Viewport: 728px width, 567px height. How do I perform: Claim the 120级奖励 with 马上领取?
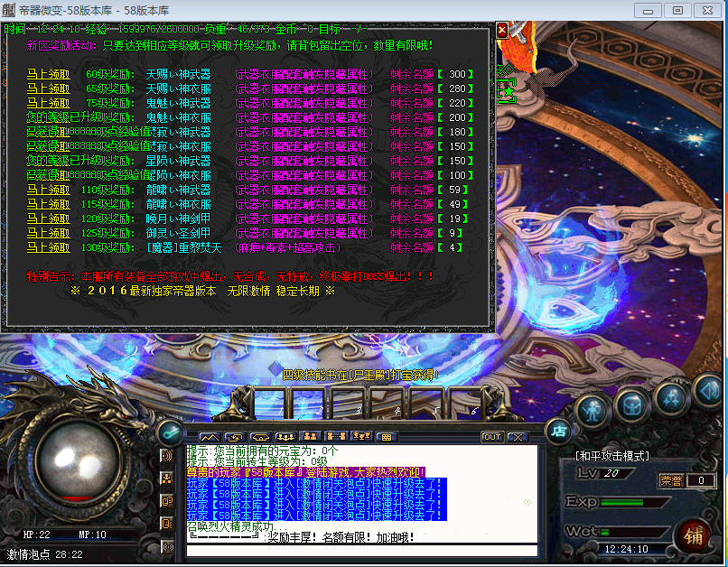tap(48, 218)
